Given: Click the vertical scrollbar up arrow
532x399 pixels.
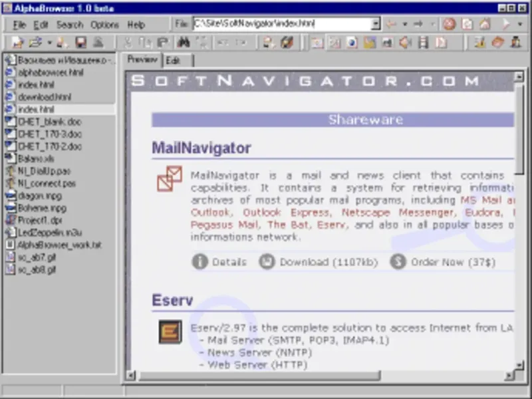Looking at the screenshot, I should coord(519,76).
